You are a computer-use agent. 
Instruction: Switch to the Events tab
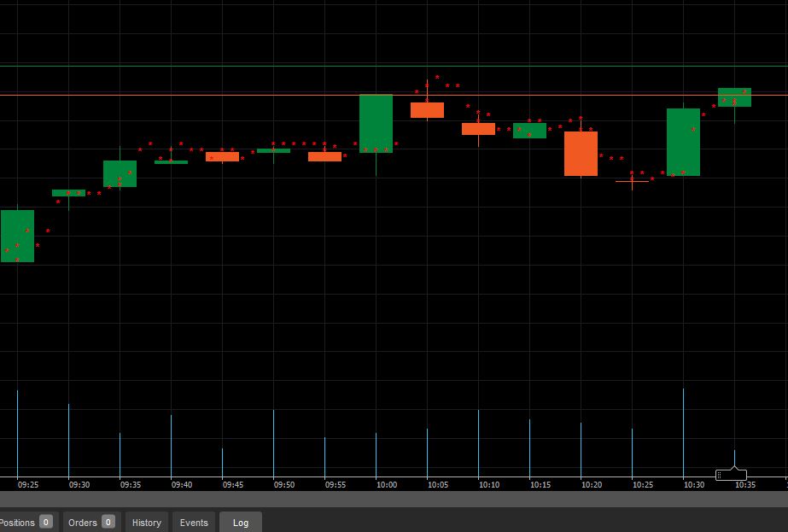pos(194,522)
